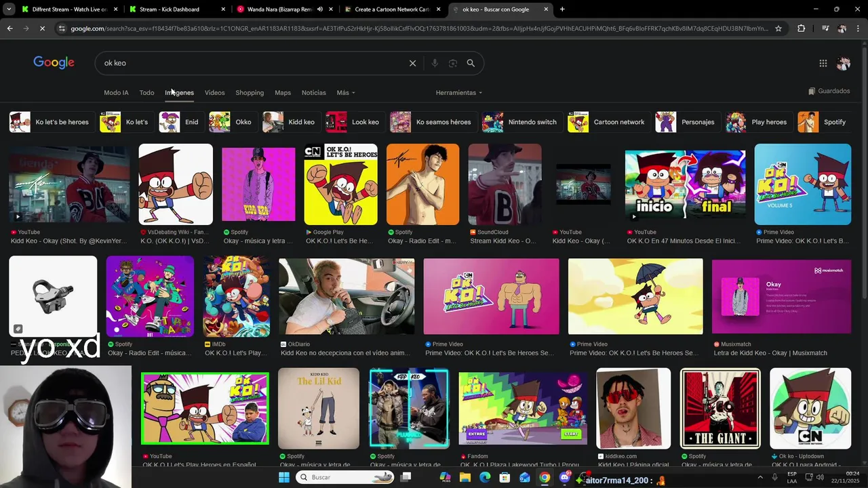This screenshot has width=868, height=488.
Task: Select 'Kidd keo' suggestion chip
Action: (x=290, y=122)
